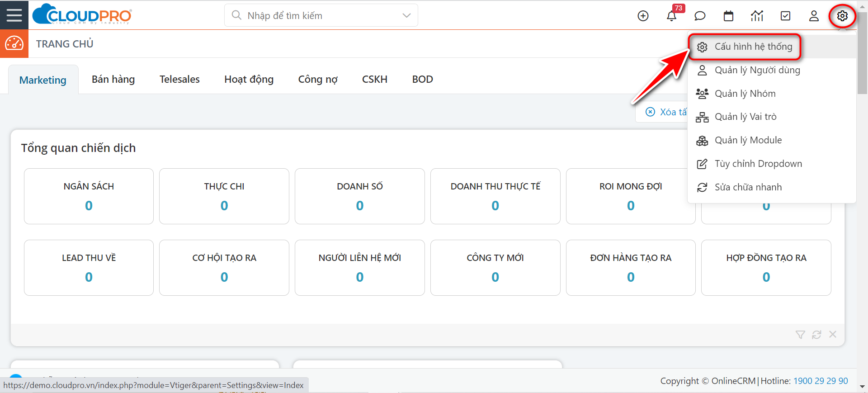The height and width of the screenshot is (393, 868).
Task: Open the reports chart icon
Action: (757, 16)
